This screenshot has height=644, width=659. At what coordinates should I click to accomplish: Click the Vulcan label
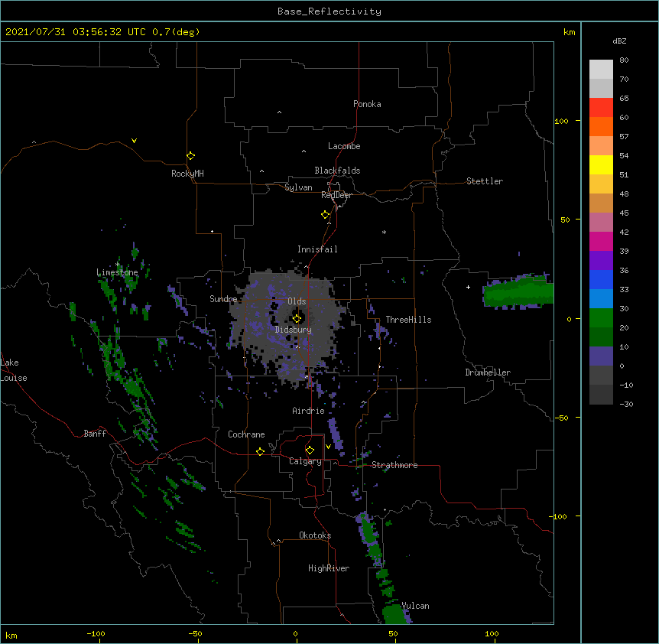(415, 606)
